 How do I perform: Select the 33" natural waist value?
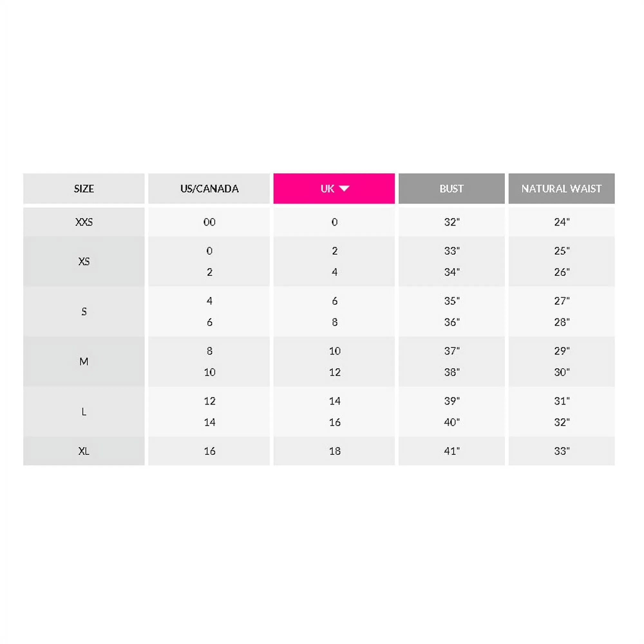point(562,451)
